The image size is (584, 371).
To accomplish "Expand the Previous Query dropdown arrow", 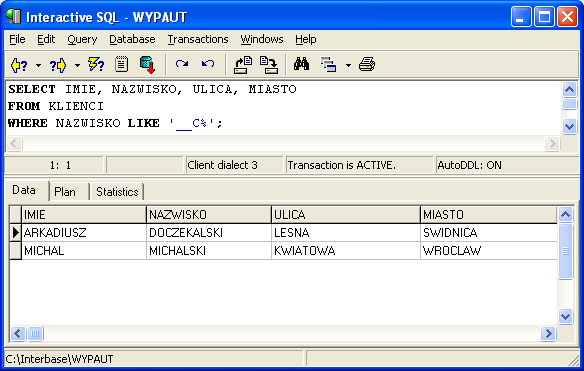I will 38,66.
